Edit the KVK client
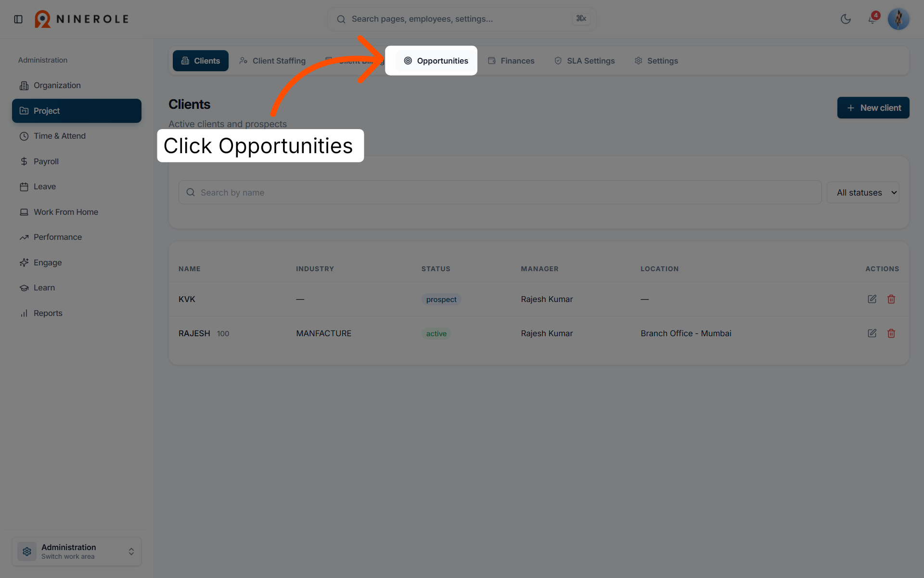The width and height of the screenshot is (924, 578). (x=872, y=299)
